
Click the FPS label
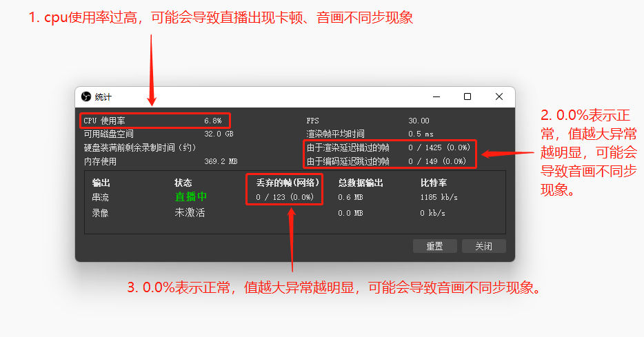[x=312, y=121]
